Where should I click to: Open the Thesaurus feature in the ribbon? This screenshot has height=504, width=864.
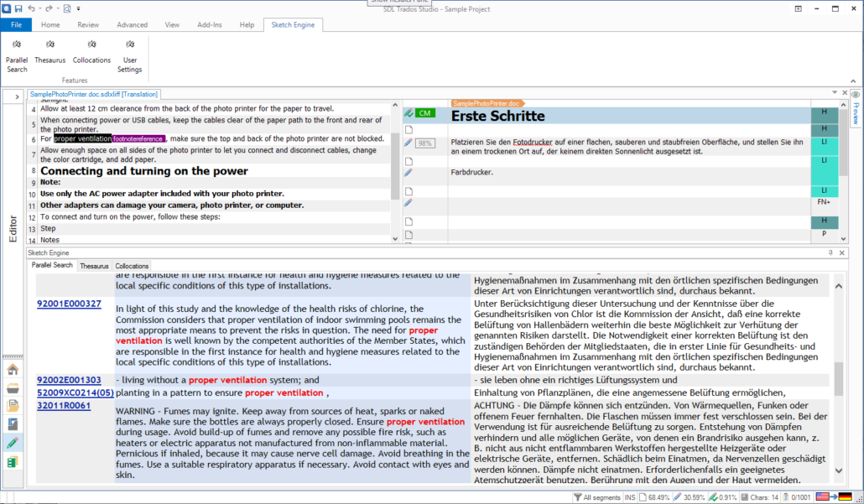point(50,52)
